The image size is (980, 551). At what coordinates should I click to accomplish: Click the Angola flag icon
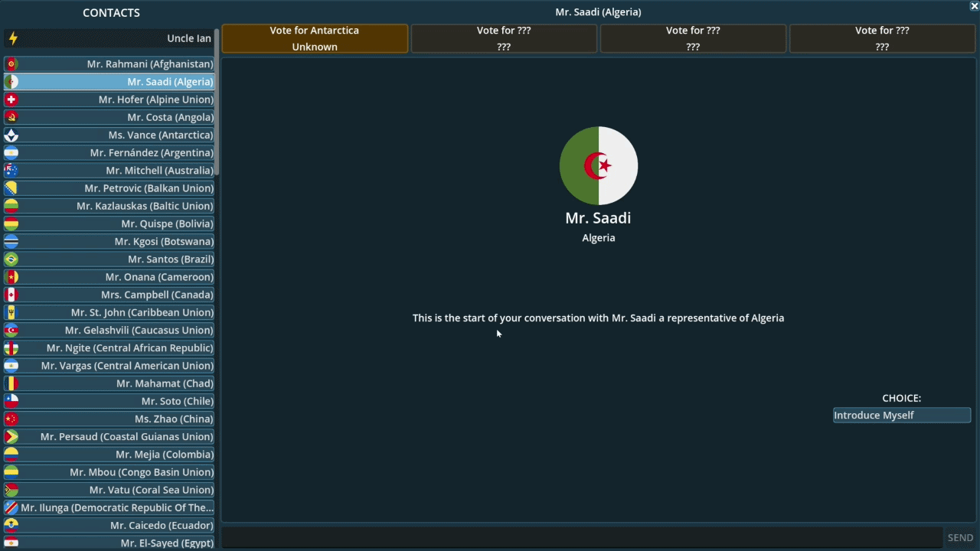11,117
